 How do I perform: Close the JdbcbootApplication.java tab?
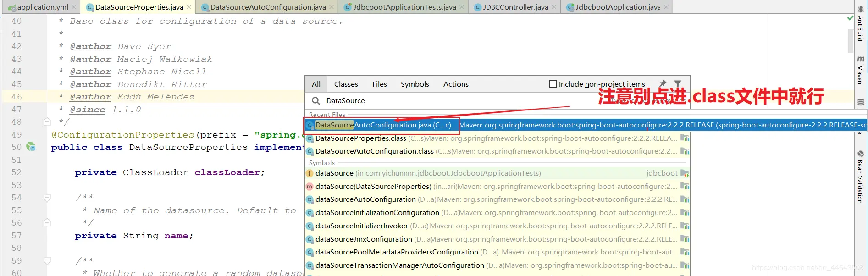(666, 7)
